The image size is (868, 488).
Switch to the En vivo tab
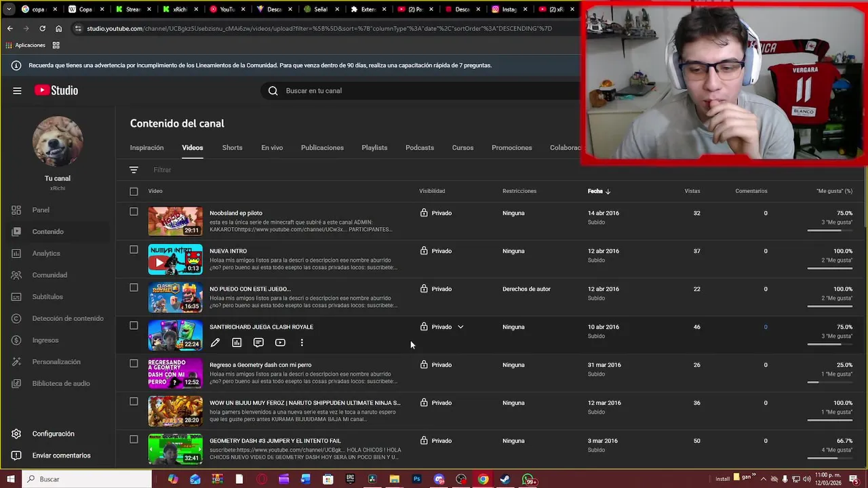coord(272,148)
